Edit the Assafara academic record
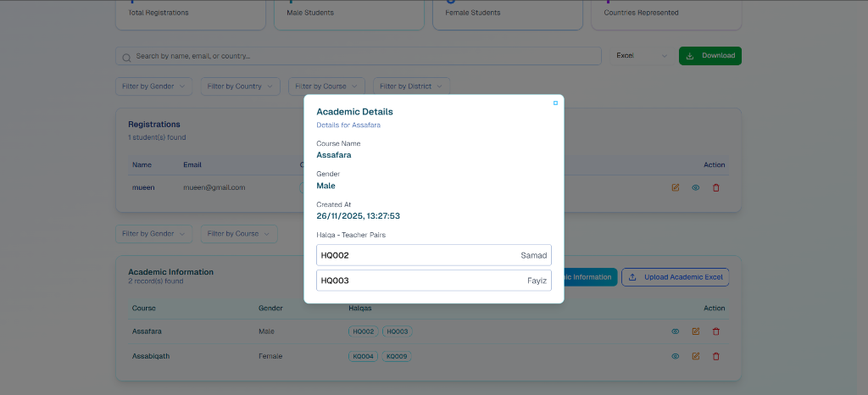This screenshot has width=868, height=395. point(696,331)
